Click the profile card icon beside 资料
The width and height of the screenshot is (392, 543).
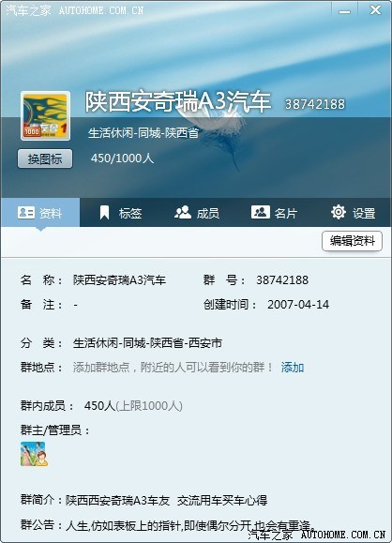[x=26, y=212]
